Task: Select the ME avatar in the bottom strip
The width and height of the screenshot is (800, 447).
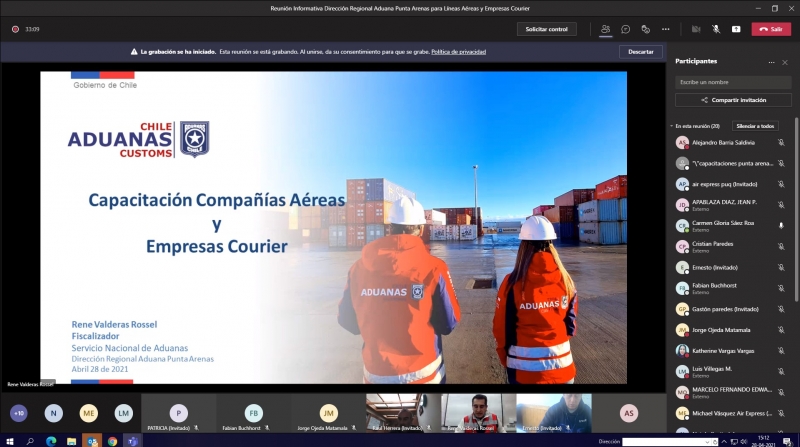Action: (89, 413)
